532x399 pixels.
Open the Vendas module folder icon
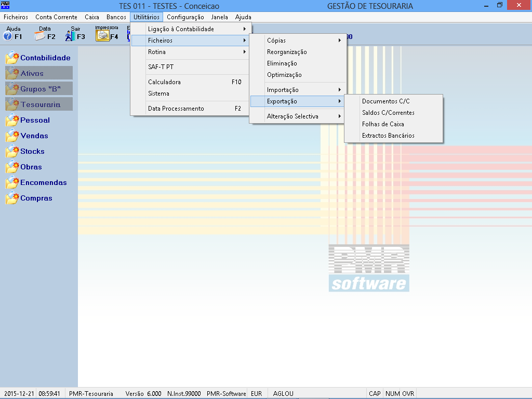point(12,136)
